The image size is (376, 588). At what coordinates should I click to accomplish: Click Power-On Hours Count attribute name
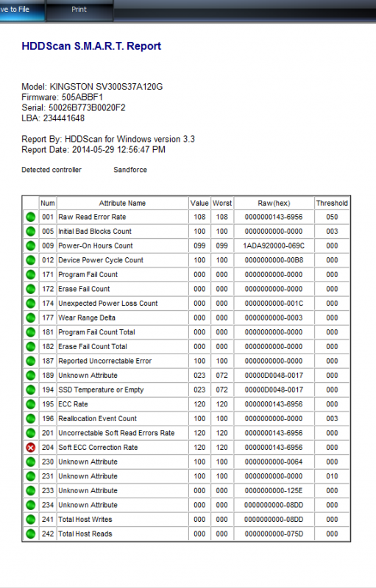tap(96, 245)
